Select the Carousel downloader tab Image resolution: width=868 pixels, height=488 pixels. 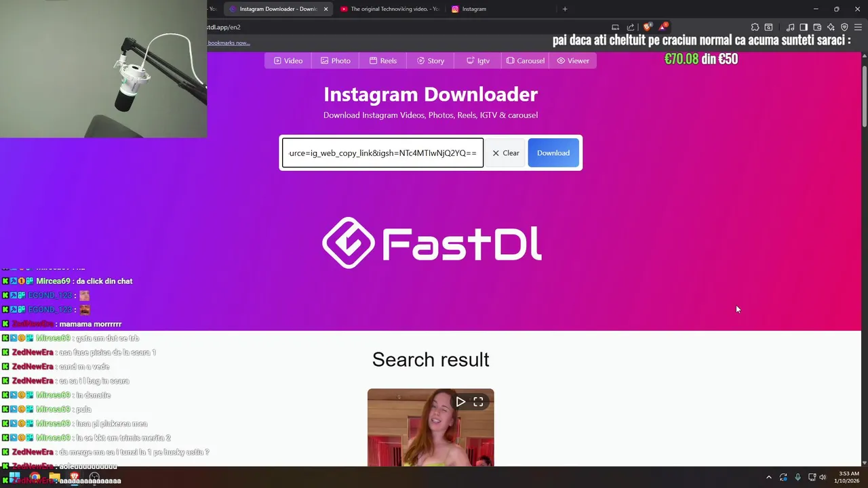point(526,61)
